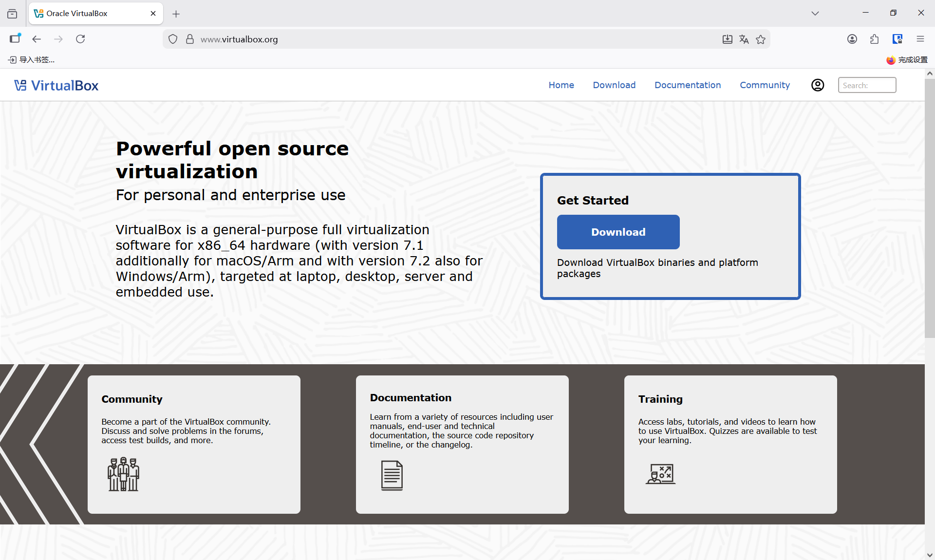Click the page vertical scrollbar thumb

click(930, 207)
